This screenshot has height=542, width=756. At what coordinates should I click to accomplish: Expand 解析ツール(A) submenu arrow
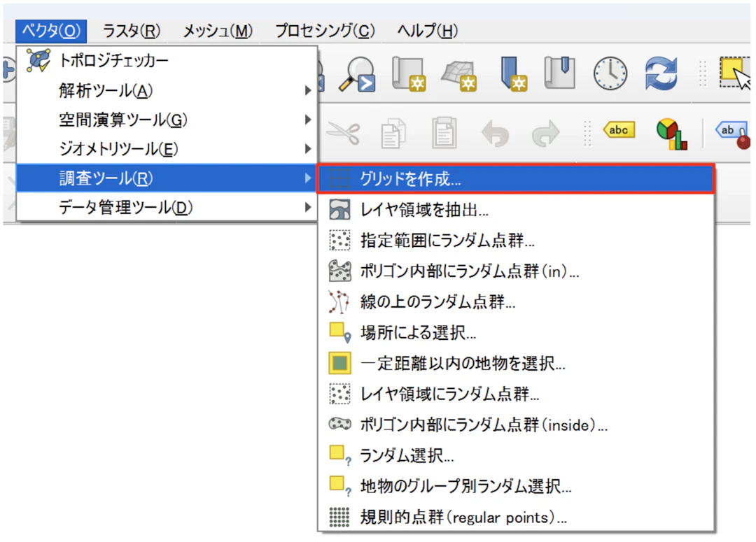308,91
